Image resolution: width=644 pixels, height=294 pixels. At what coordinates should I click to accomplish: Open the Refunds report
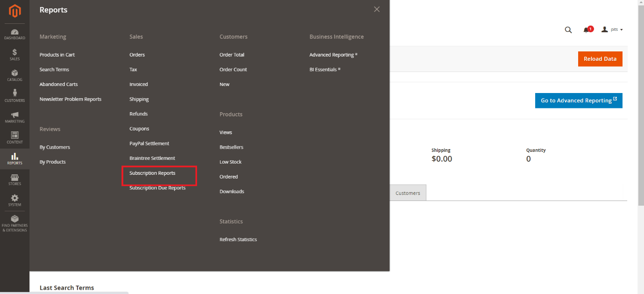point(139,114)
